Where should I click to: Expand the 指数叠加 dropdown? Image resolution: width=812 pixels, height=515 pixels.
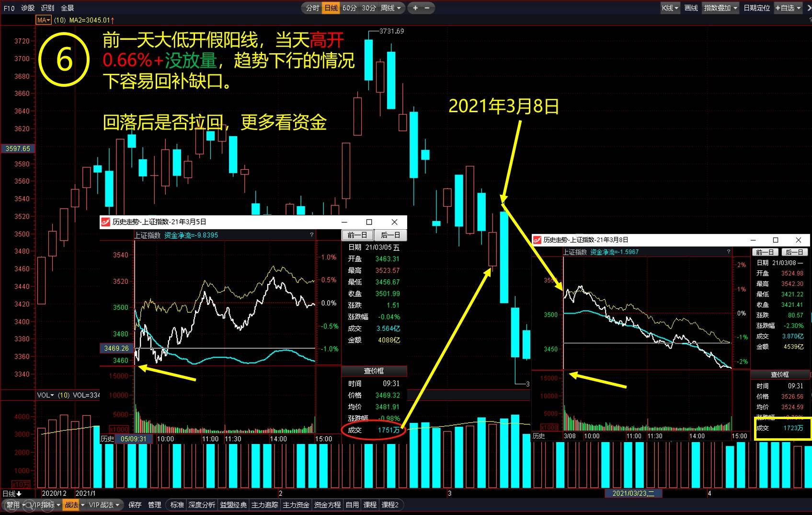point(735,8)
